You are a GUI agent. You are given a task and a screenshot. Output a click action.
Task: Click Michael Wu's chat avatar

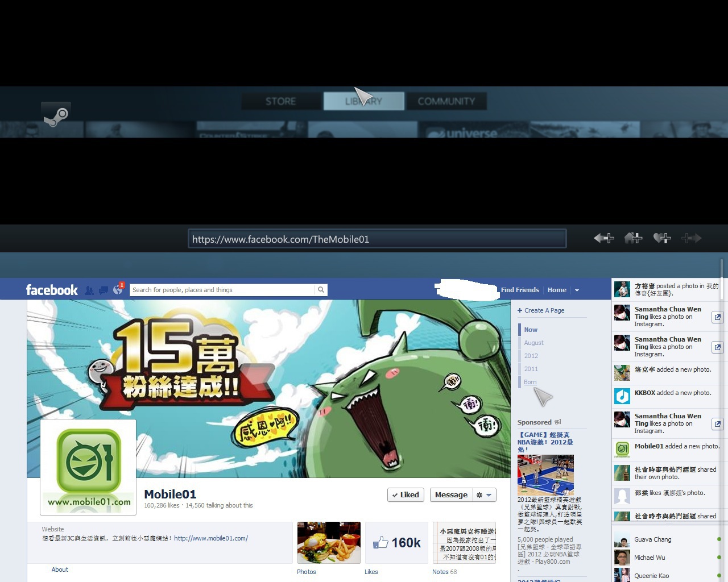click(622, 558)
